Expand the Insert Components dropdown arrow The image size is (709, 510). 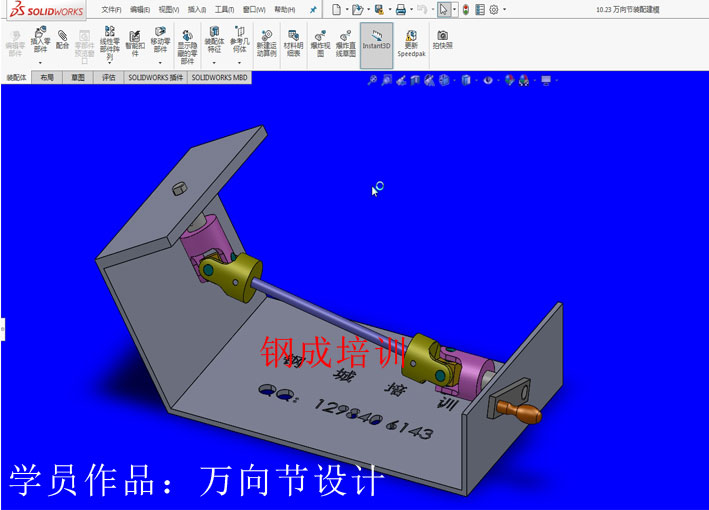[x=40, y=63]
